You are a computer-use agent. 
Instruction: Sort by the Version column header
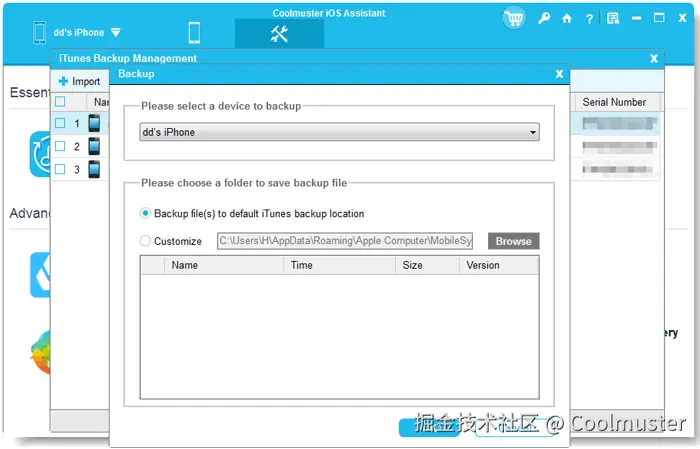pyautogui.click(x=499, y=265)
